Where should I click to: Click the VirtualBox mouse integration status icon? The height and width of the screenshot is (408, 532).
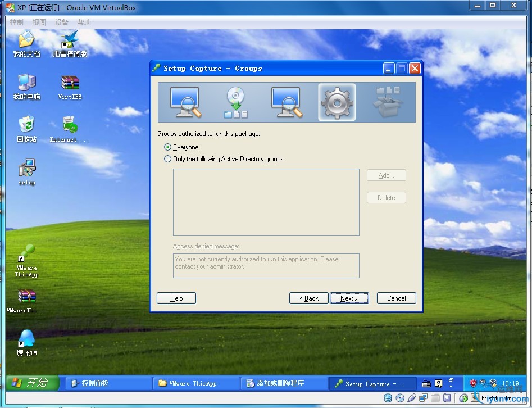(x=463, y=398)
